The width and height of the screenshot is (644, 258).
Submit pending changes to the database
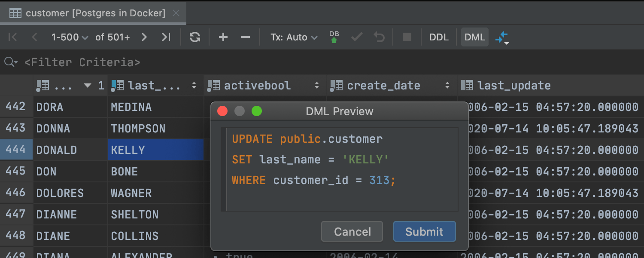334,37
